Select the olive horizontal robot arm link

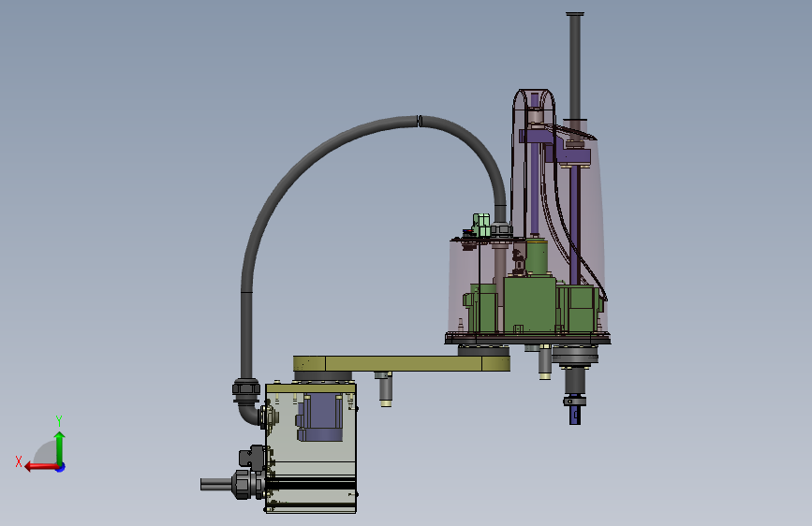[402, 363]
